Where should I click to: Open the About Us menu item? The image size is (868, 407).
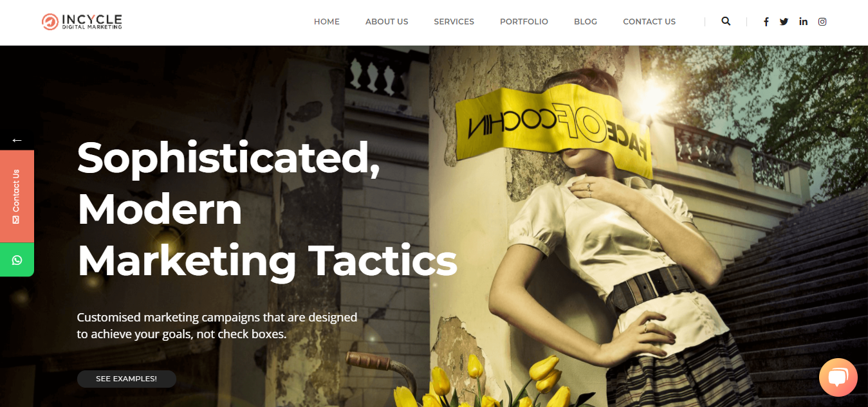tap(387, 22)
